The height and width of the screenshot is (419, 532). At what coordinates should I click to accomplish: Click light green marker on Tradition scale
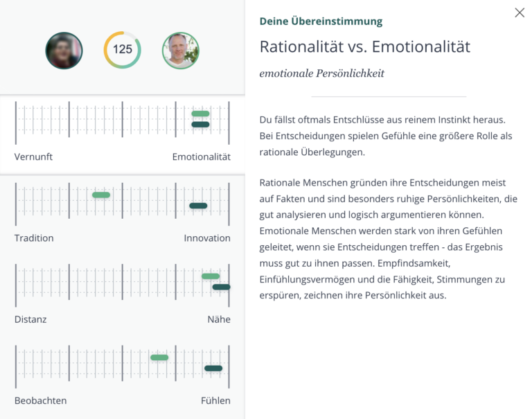[101, 195]
